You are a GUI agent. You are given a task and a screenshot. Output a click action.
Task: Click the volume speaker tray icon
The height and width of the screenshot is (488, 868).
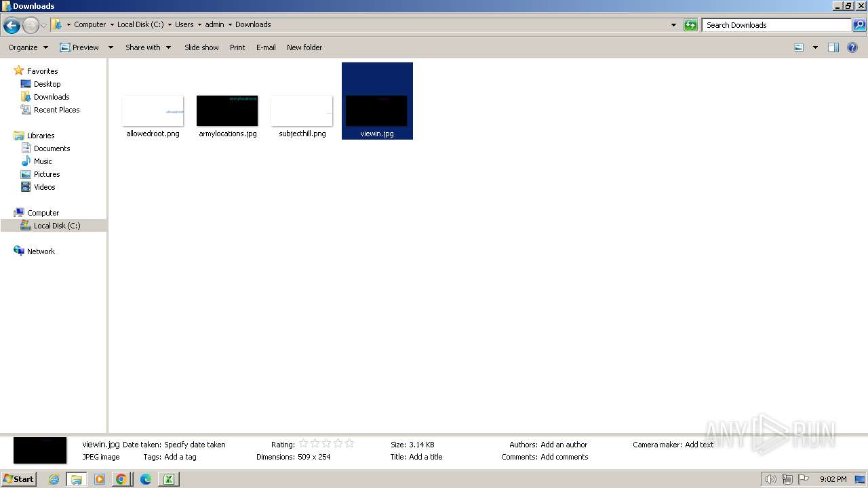pos(770,479)
